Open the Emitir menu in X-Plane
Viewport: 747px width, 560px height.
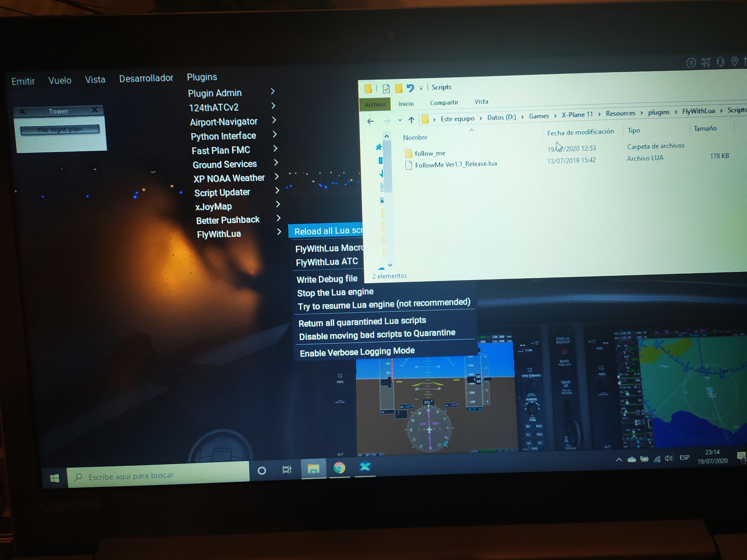(x=23, y=81)
